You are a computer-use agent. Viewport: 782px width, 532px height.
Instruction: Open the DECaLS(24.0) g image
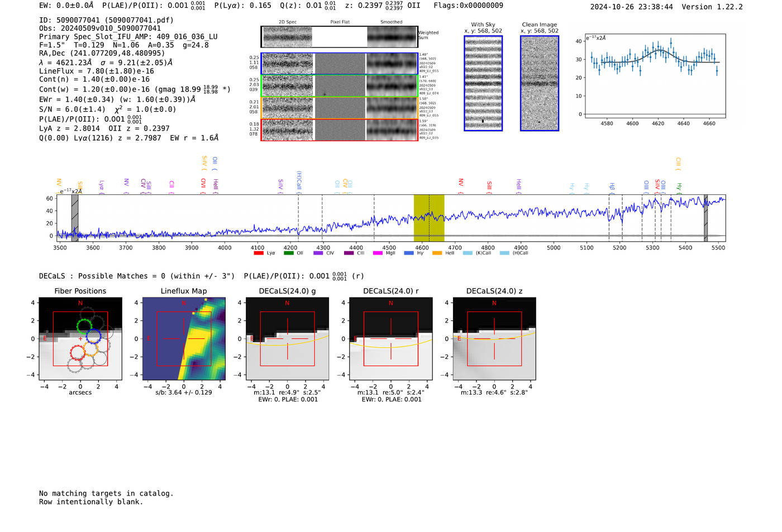(x=287, y=338)
